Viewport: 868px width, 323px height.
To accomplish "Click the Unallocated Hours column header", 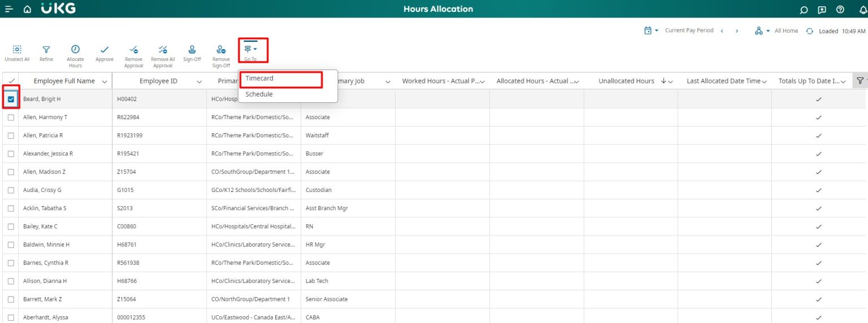I will pyautogui.click(x=626, y=81).
